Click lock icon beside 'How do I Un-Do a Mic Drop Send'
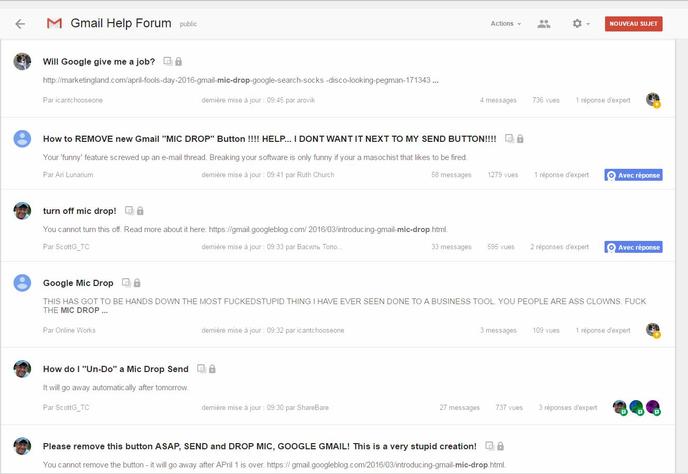Image resolution: width=688 pixels, height=474 pixels. (212, 369)
